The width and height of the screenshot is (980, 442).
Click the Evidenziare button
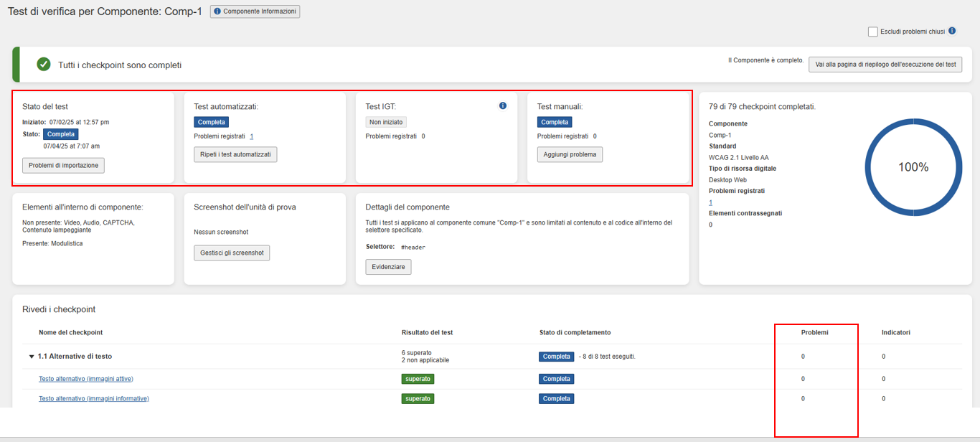point(388,267)
